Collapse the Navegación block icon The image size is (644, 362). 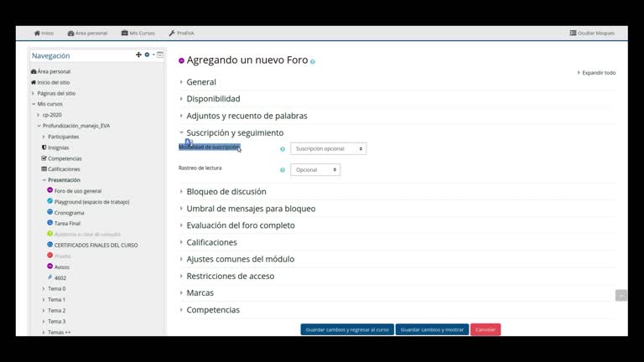coord(160,54)
